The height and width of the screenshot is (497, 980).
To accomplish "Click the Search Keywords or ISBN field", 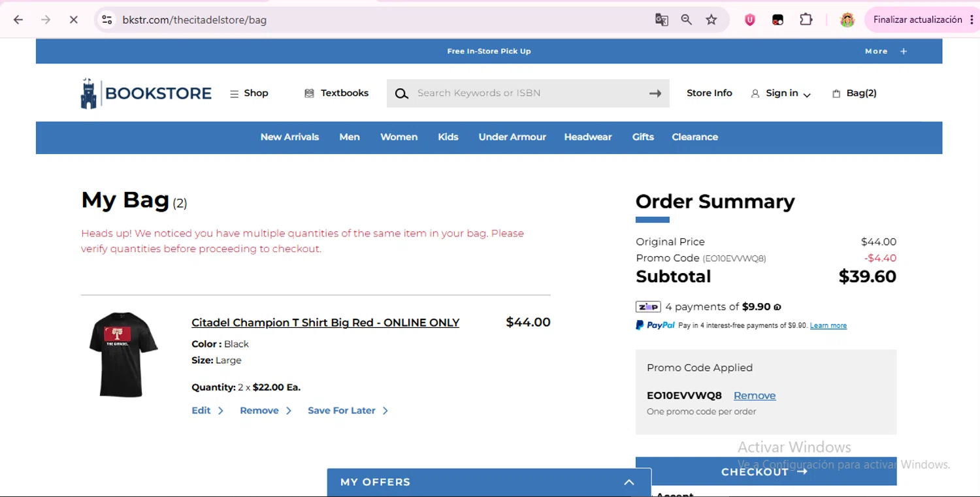I will pos(528,93).
